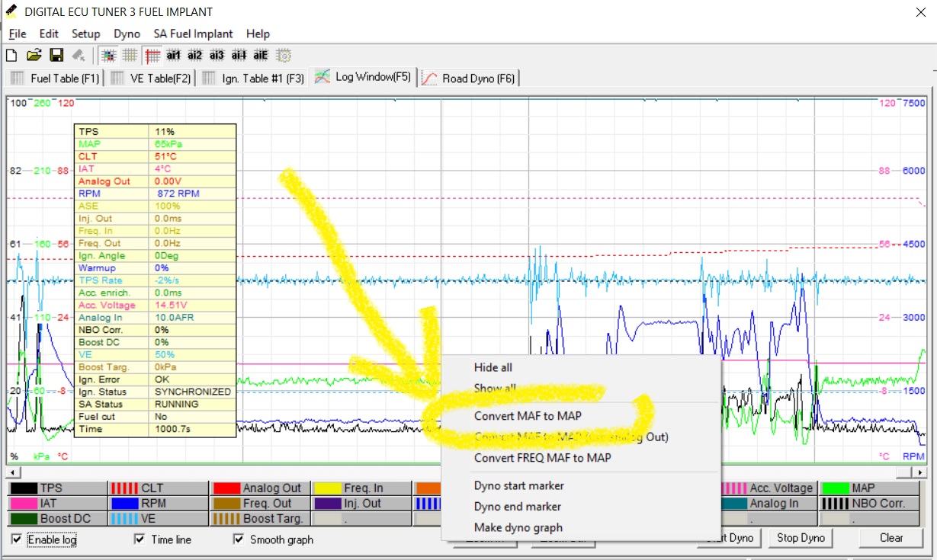The height and width of the screenshot is (560, 937).
Task: Save using the floppy disk icon
Action: (56, 55)
